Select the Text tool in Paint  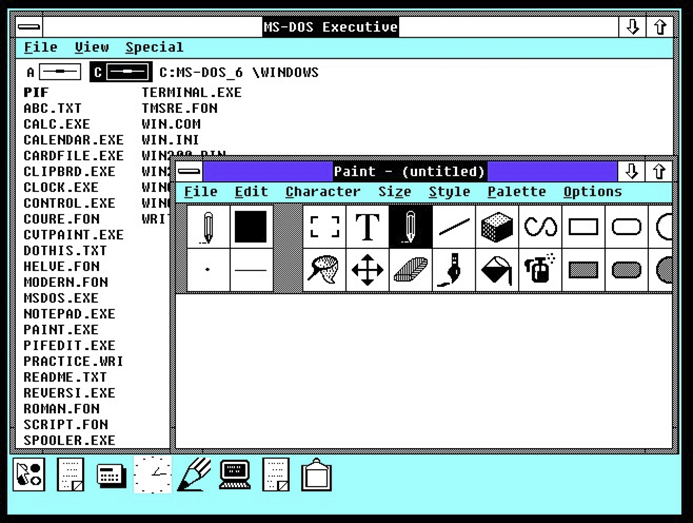(368, 227)
